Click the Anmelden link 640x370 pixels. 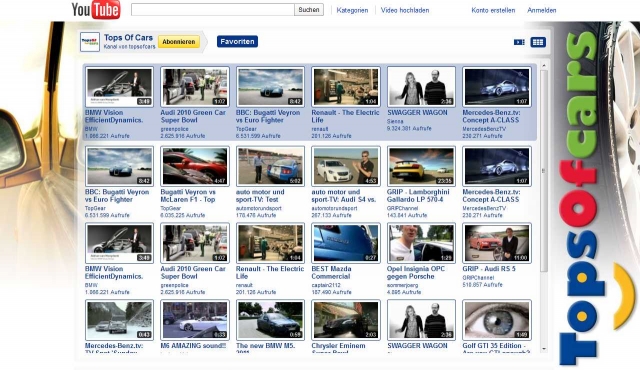pos(542,10)
